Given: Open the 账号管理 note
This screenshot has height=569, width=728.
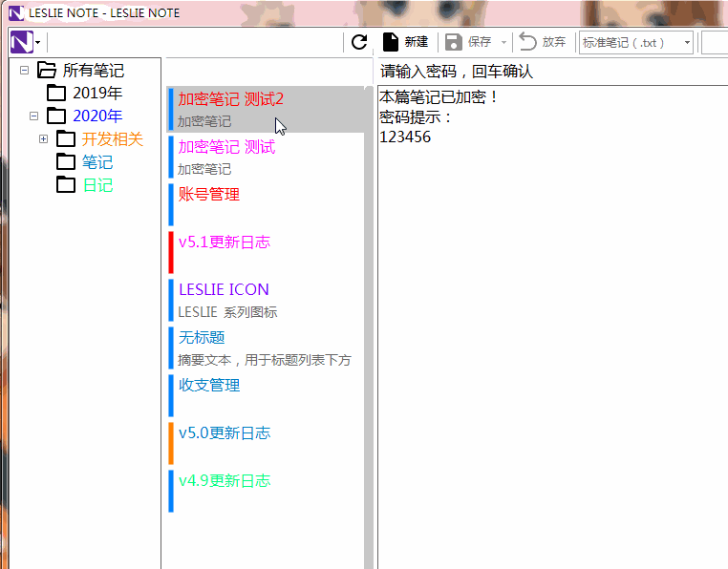Looking at the screenshot, I should click(x=265, y=204).
